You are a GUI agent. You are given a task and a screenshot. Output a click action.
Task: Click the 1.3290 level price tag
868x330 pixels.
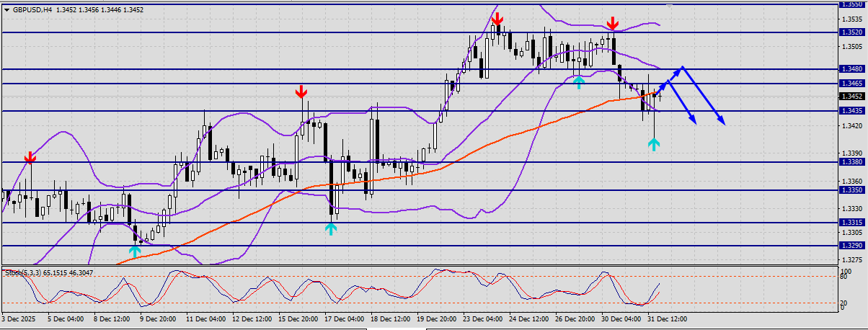[851, 246]
